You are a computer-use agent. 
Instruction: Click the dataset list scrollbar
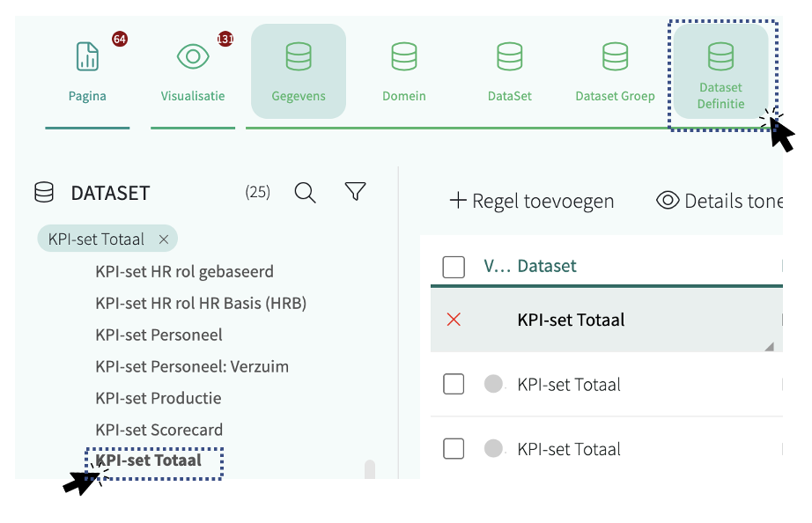pyautogui.click(x=370, y=469)
